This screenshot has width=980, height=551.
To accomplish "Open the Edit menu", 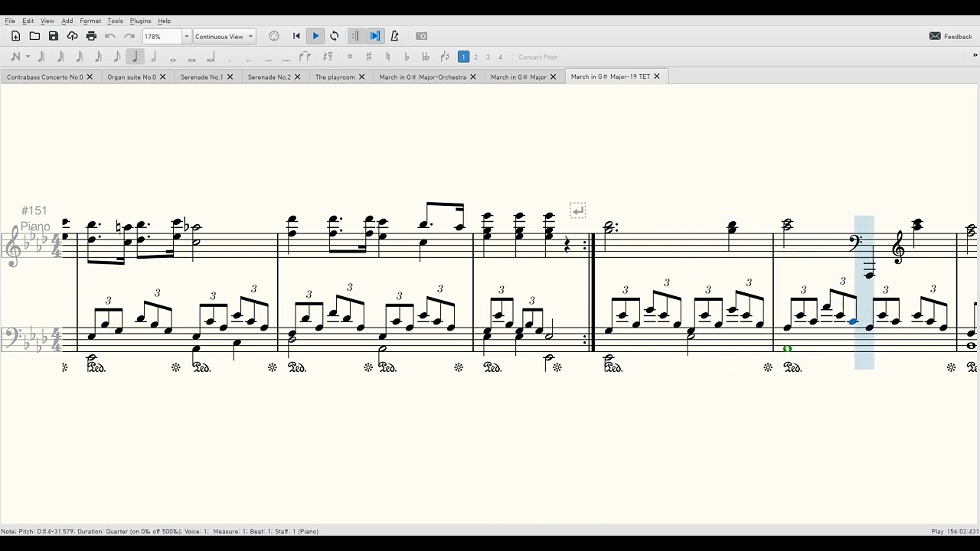I will [x=28, y=21].
